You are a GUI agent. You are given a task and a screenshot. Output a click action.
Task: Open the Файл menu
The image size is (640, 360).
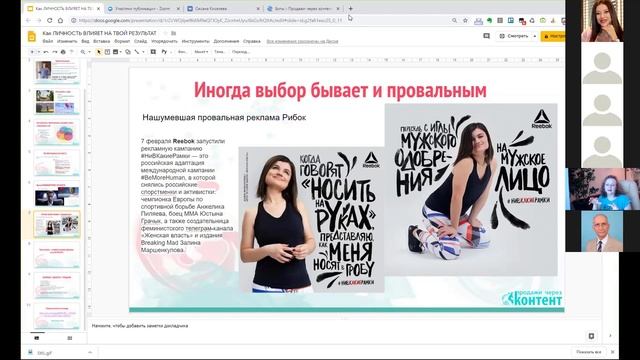tap(48, 41)
